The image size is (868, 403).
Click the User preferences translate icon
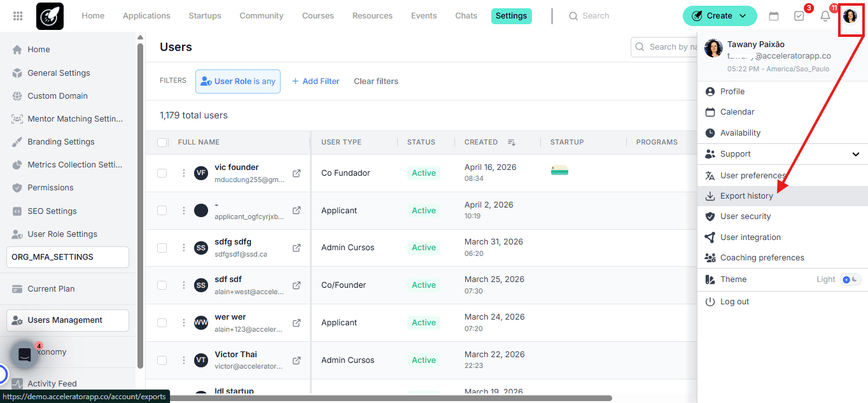[710, 176]
